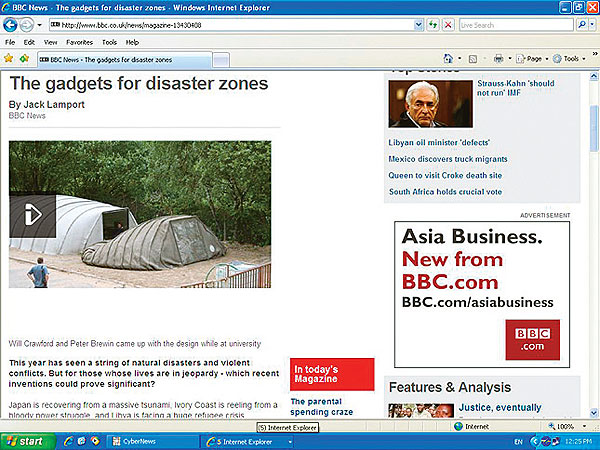600x450 pixels.
Task: Open the File menu
Action: (x=10, y=42)
